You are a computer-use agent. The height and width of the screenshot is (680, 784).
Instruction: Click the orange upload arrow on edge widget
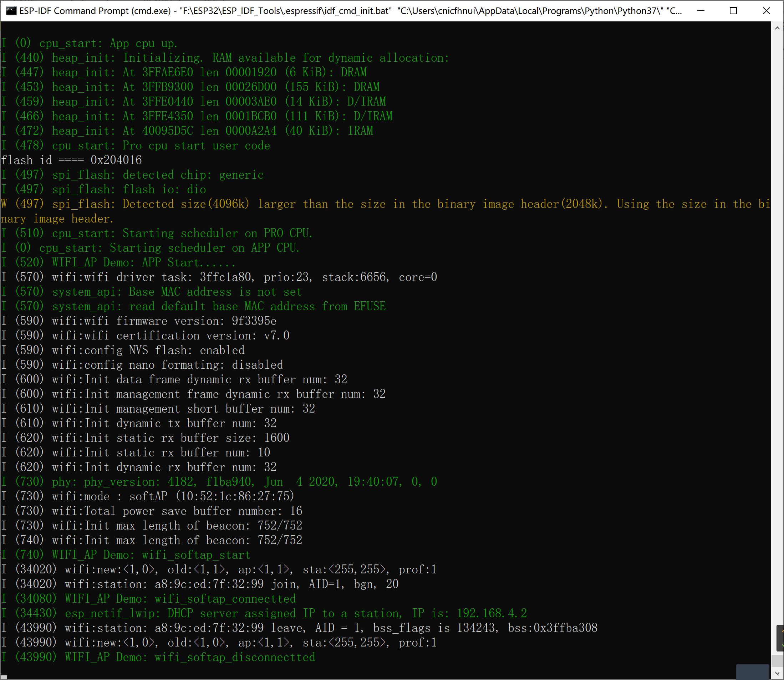click(x=783, y=632)
